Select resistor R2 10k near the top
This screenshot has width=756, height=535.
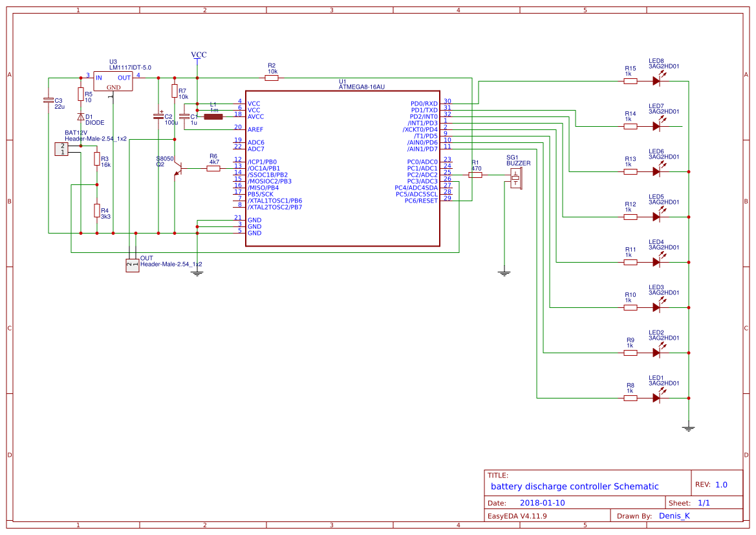272,76
